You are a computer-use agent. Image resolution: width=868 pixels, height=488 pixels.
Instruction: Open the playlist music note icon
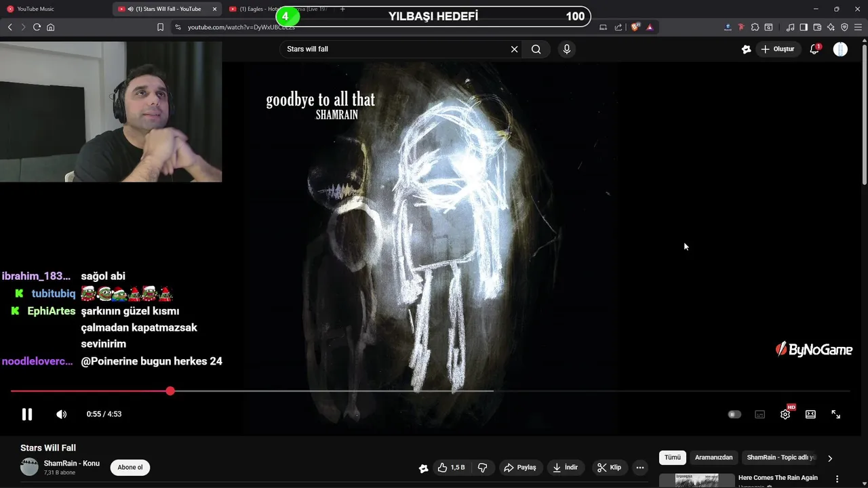point(790,27)
